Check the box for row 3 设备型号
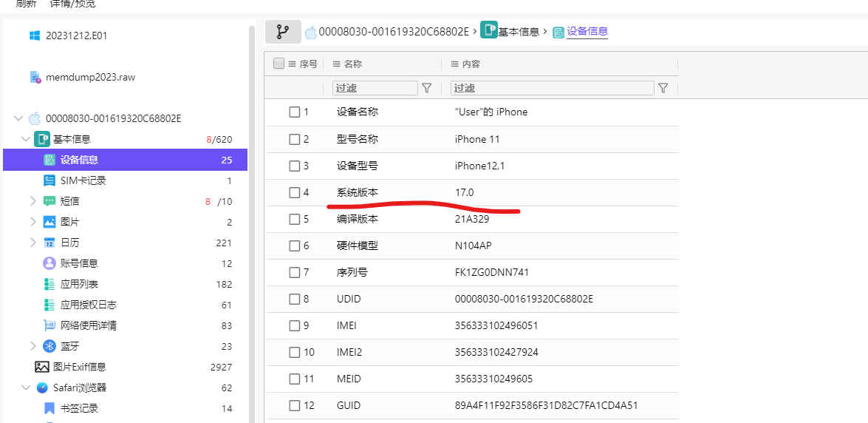Image resolution: width=868 pixels, height=423 pixels. [x=295, y=166]
